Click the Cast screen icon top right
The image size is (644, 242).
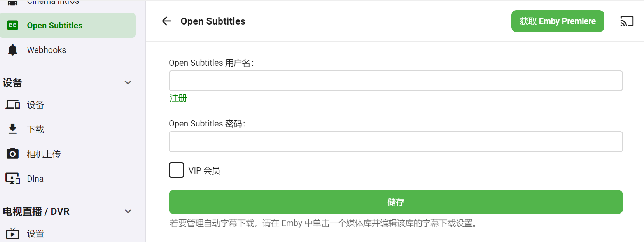[627, 21]
